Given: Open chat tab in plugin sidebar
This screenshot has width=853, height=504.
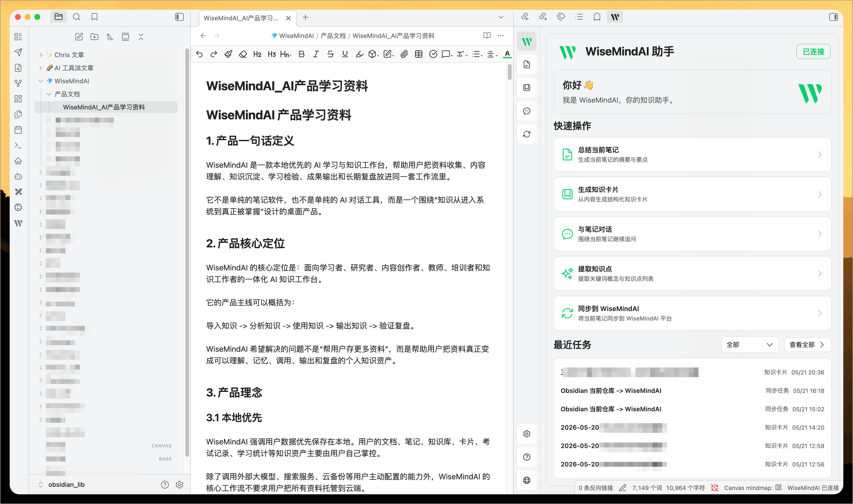Looking at the screenshot, I should coord(527,111).
